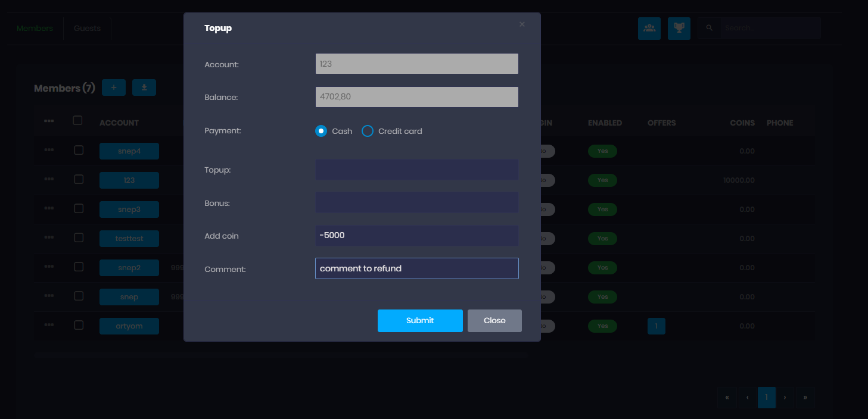Go to the next page arrow

[x=785, y=398]
